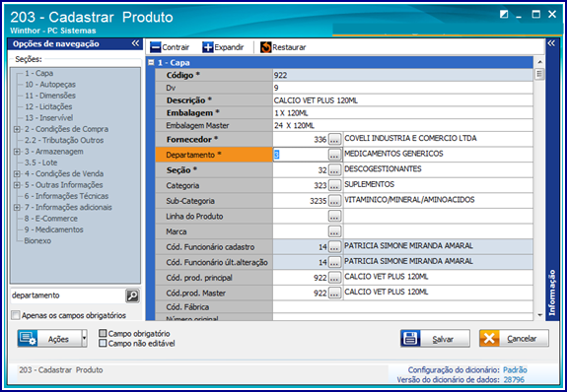Expand the 3 - Armazenagem tree node

[17, 152]
